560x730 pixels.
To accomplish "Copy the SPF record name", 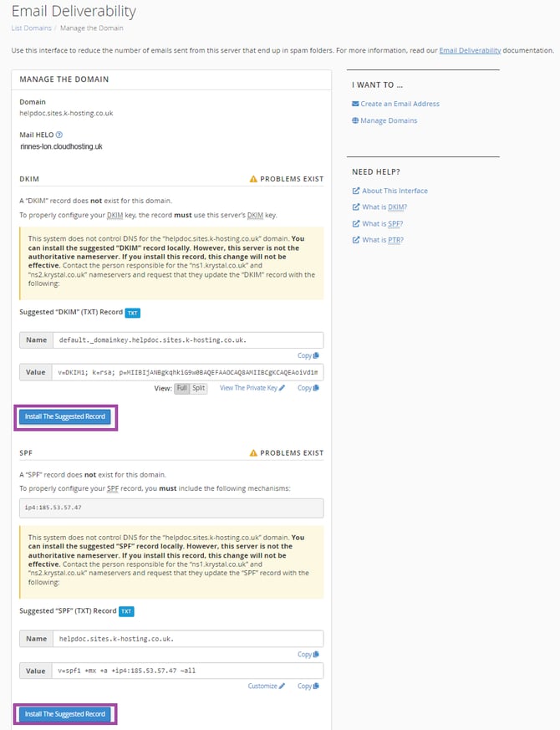I will coord(308,654).
